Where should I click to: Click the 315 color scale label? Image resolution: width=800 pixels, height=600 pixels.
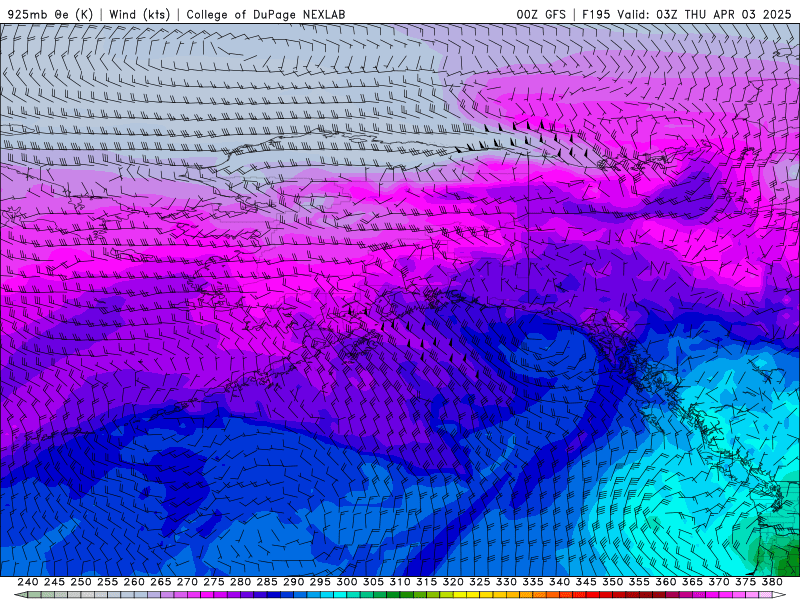[x=427, y=582]
